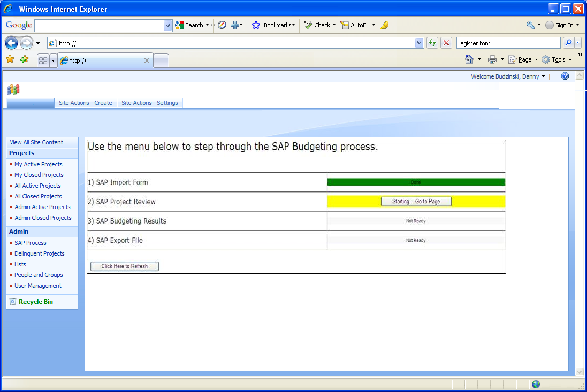Open User Management link
Screen dimensions: 587x392
click(x=38, y=286)
